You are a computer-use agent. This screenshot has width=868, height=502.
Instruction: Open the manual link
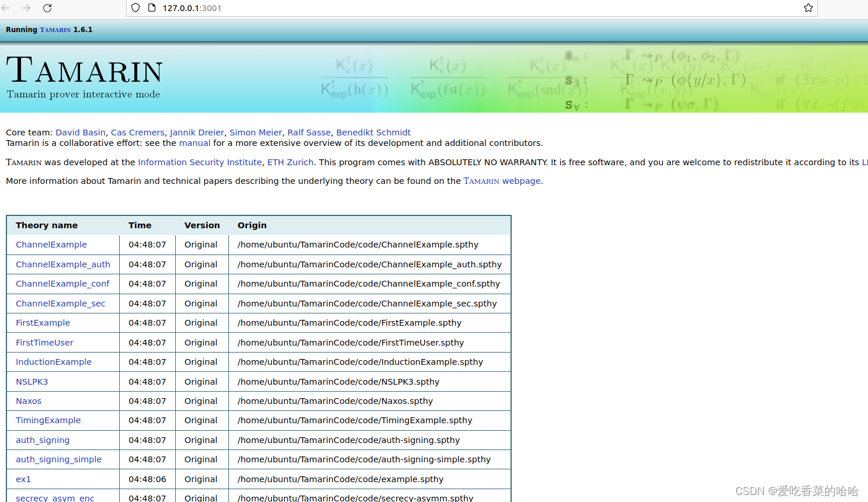(195, 143)
